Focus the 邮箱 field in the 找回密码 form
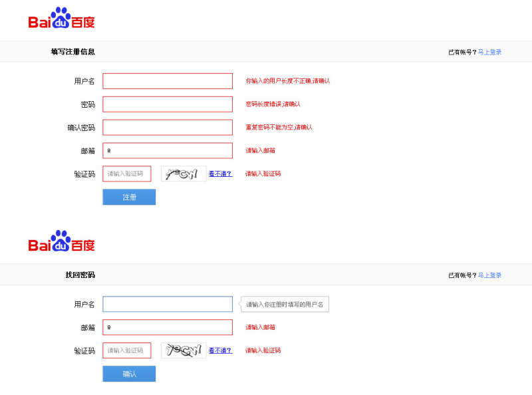Image resolution: width=532 pixels, height=395 pixels. click(168, 327)
